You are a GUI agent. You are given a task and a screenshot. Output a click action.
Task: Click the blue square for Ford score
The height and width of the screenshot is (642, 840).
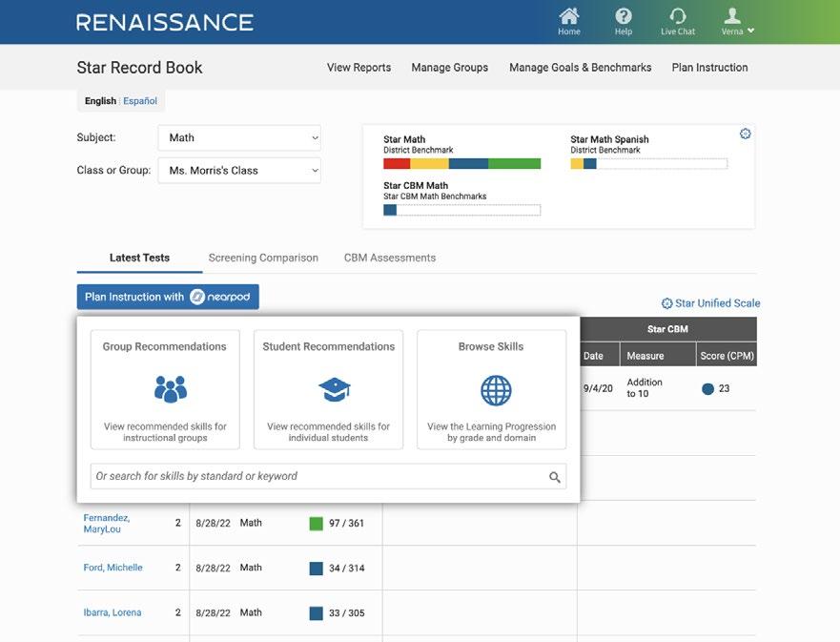point(316,569)
